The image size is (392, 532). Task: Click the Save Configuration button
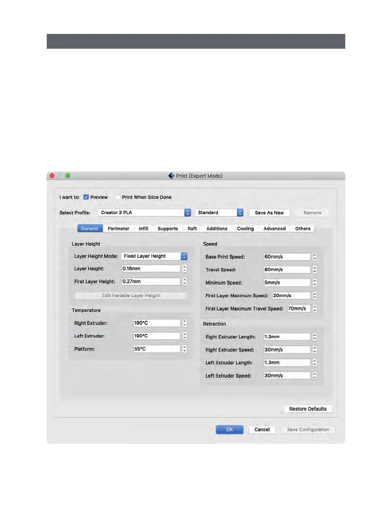pyautogui.click(x=308, y=430)
